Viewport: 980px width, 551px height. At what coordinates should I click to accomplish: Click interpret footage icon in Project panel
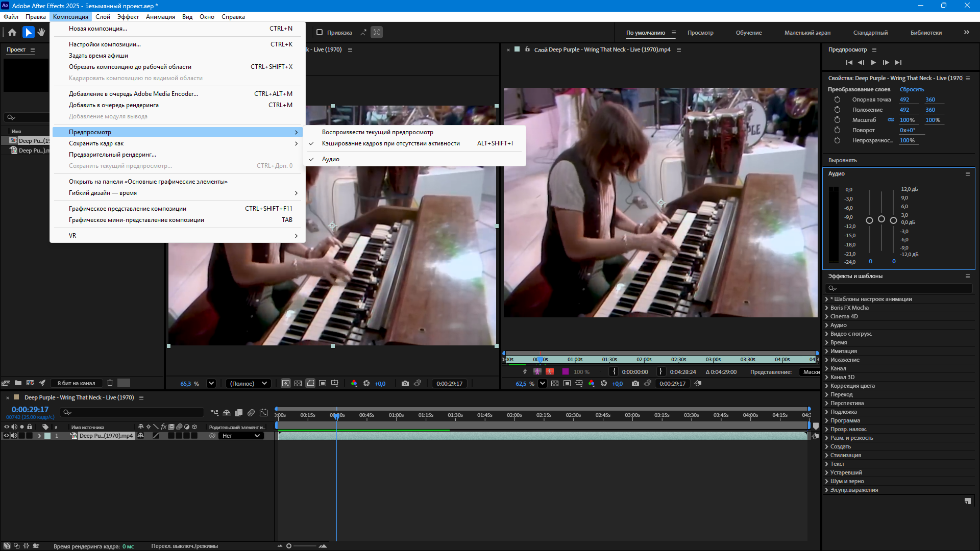6,383
